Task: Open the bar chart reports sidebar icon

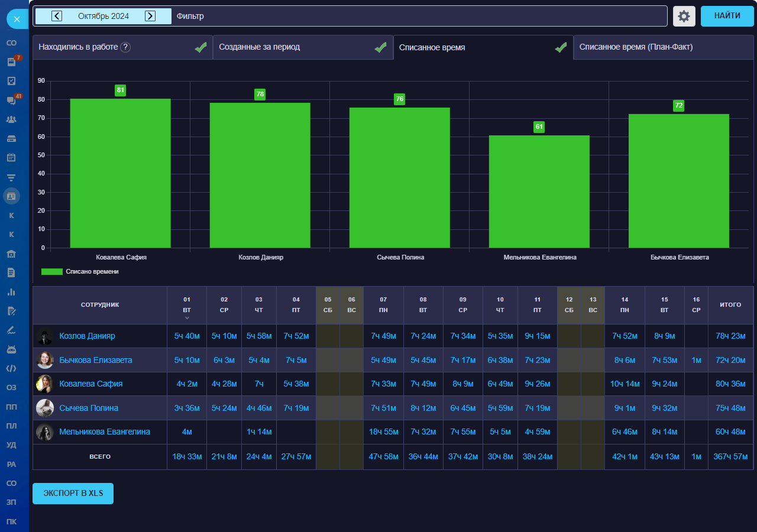Action: pos(11,291)
